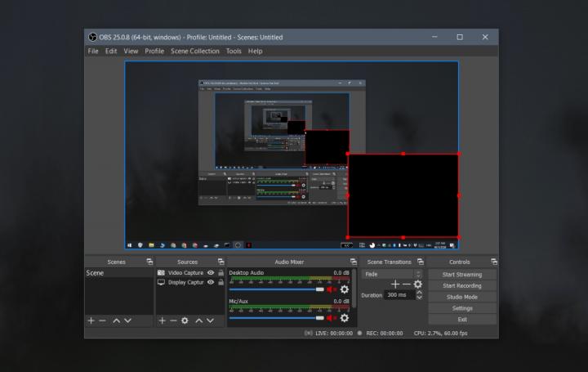Open the Fade transition dropdown

pos(392,274)
